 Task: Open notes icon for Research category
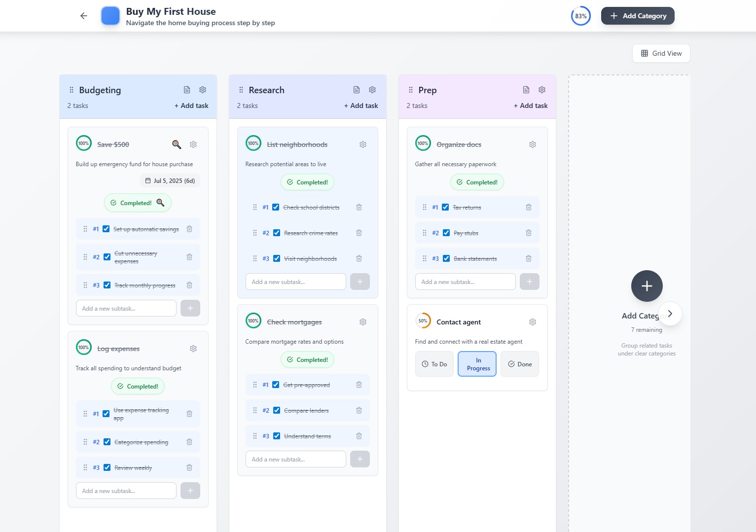(x=357, y=90)
